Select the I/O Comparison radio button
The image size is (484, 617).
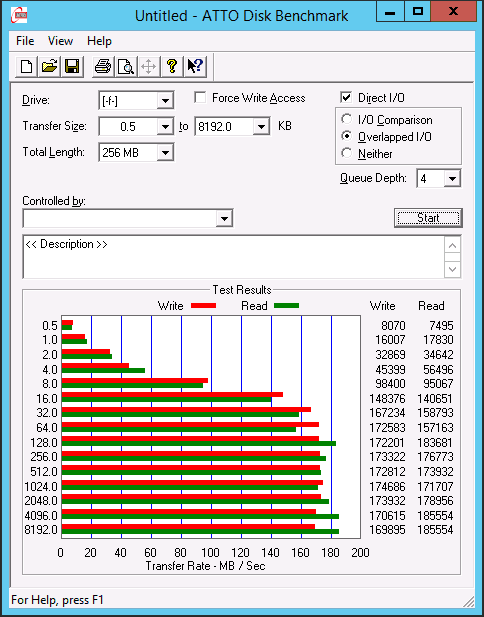[347, 119]
